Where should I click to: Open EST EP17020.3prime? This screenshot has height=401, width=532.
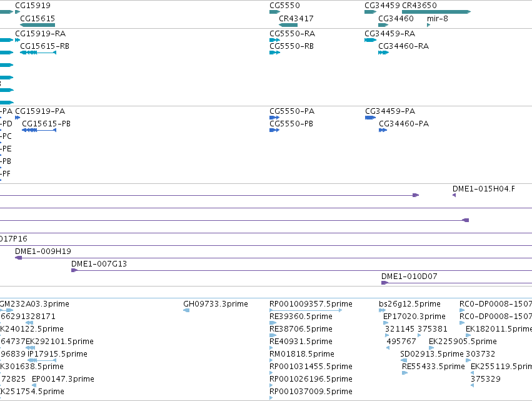pyautogui.click(x=414, y=317)
